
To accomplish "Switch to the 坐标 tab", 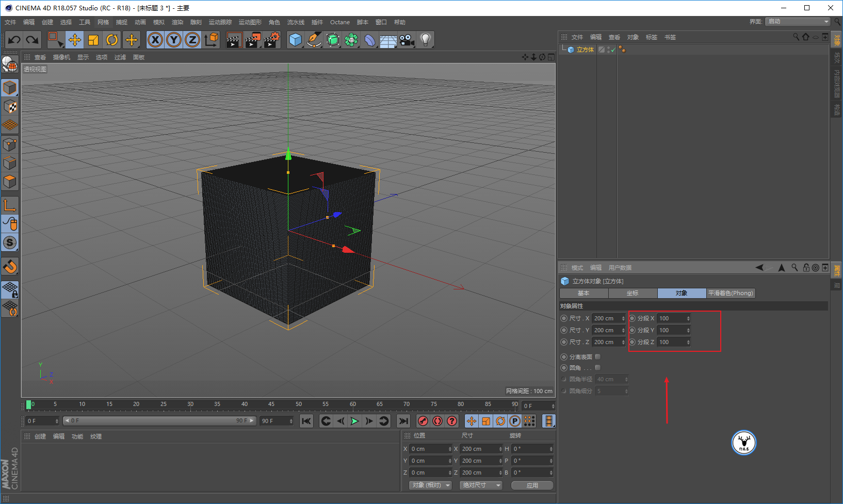I will (x=633, y=293).
